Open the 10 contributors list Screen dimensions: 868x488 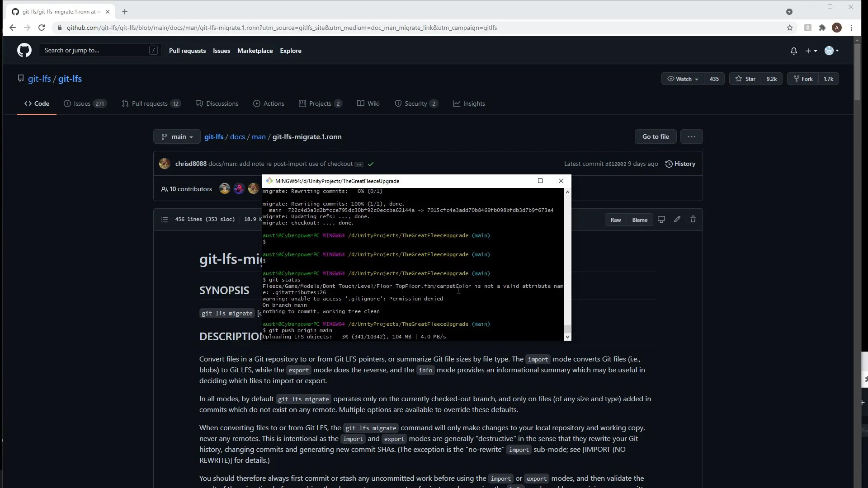pyautogui.click(x=186, y=189)
